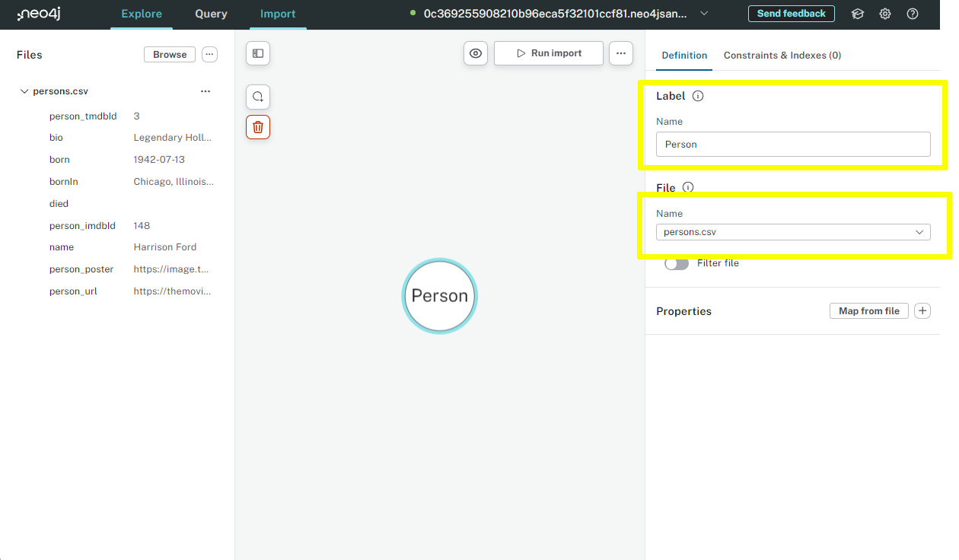Viewport: 959px width, 560px height.
Task: Click Map from file in Properties
Action: tap(868, 310)
